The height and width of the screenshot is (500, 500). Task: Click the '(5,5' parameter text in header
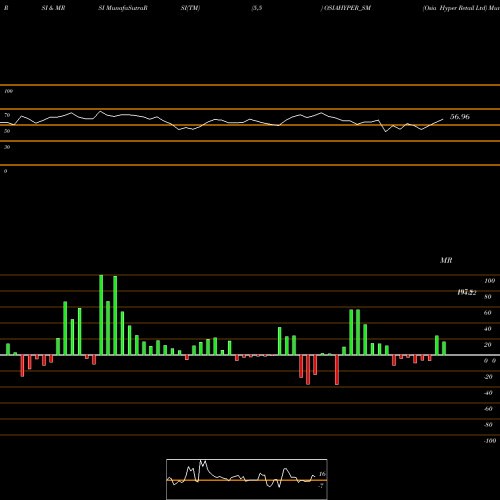(x=257, y=8)
